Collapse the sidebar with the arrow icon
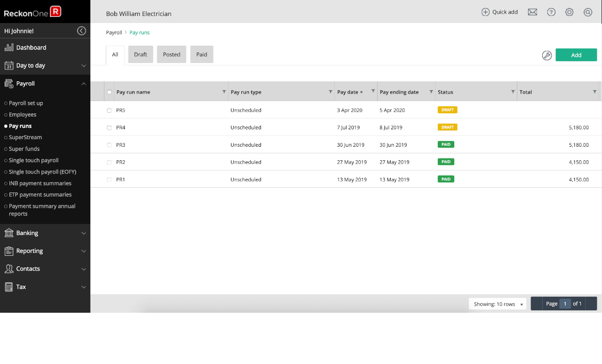 (82, 31)
